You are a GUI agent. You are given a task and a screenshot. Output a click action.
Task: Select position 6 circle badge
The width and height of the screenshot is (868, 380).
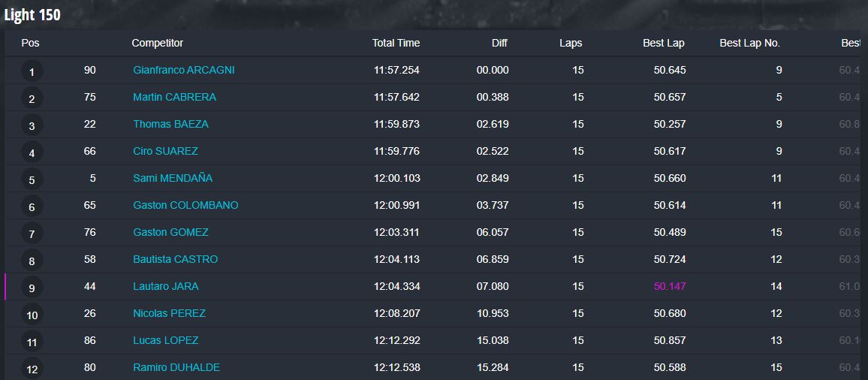click(32, 207)
